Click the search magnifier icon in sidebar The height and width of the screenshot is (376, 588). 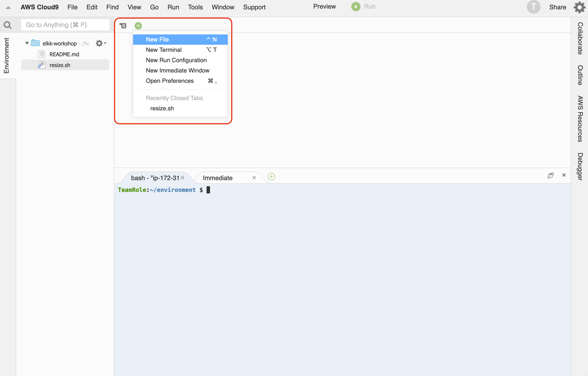[x=8, y=25]
